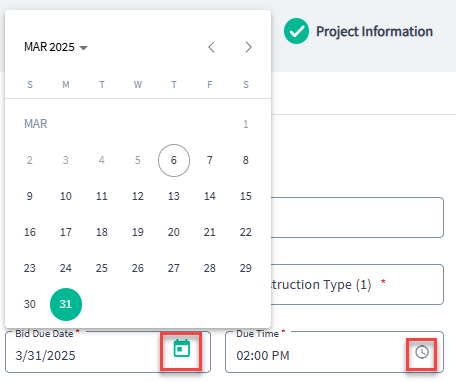This screenshot has height=383, width=456.
Task: Open the Bid Due Date calendar icon
Action: [x=182, y=349]
